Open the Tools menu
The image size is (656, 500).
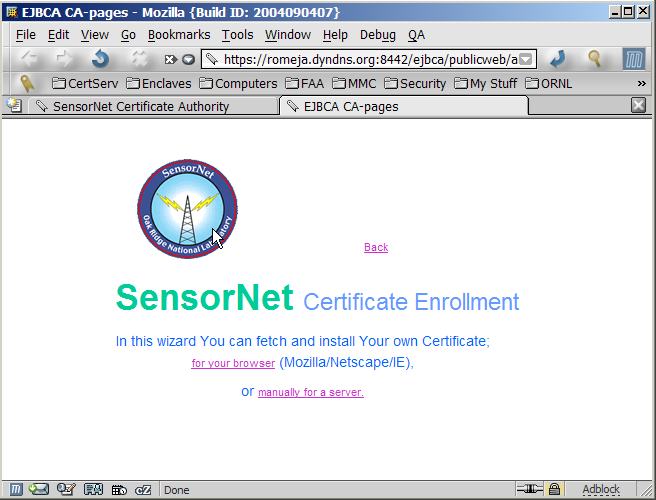[x=237, y=35]
